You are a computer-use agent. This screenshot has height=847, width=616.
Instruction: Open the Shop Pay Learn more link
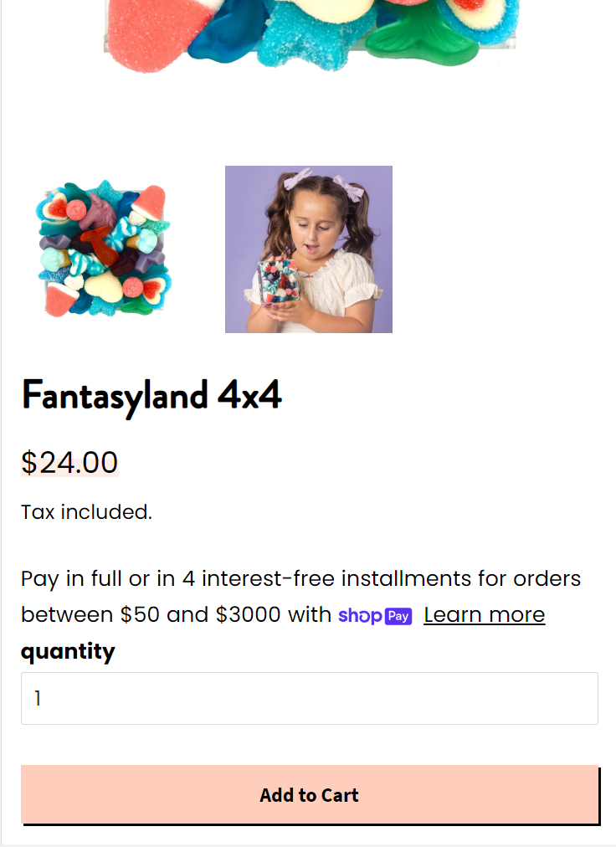(x=484, y=614)
